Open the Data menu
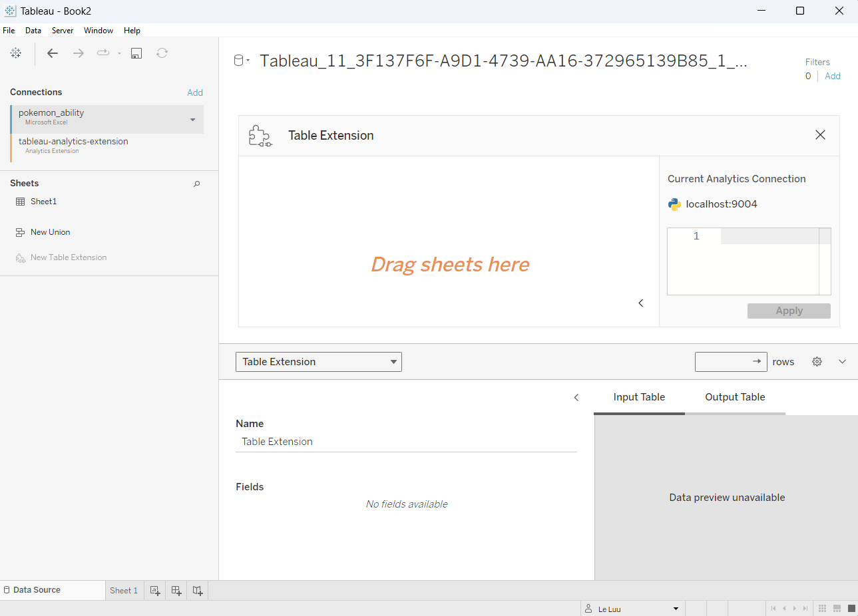Viewport: 858px width, 616px height. 33,31
